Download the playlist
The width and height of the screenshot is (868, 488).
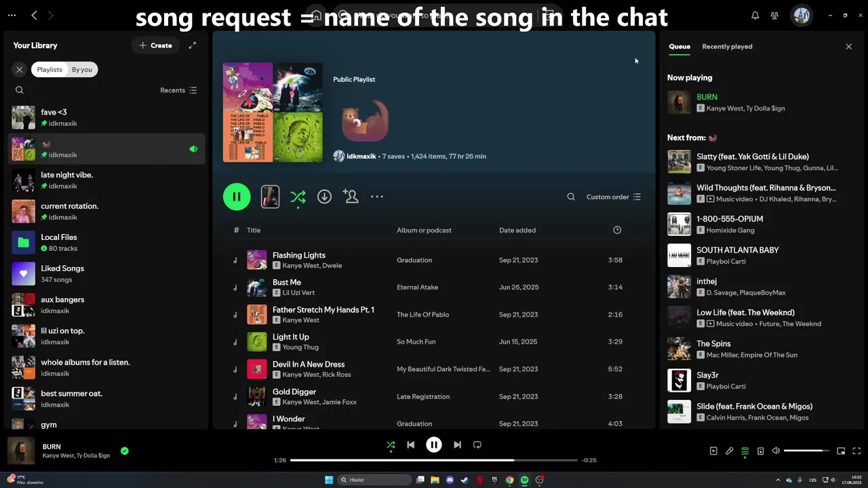pos(324,197)
